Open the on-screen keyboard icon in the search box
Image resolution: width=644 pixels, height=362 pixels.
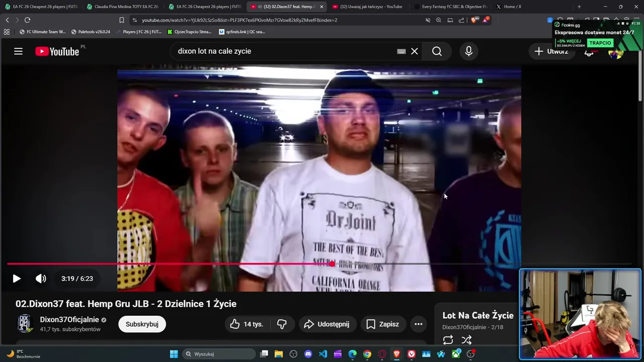(401, 51)
